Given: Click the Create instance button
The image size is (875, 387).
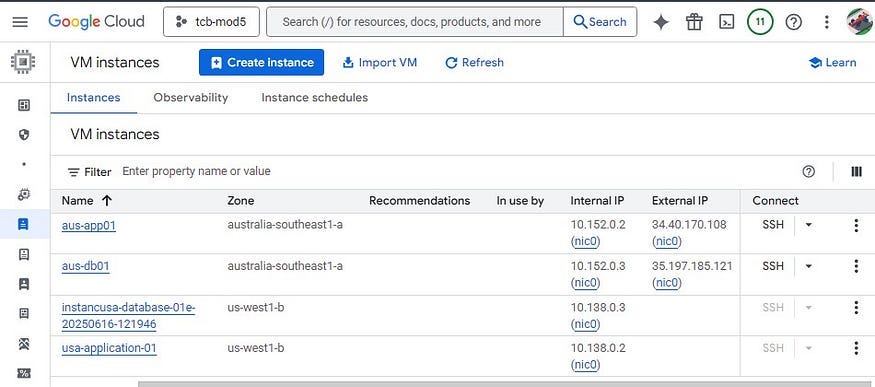Looking at the screenshot, I should coord(261,62).
